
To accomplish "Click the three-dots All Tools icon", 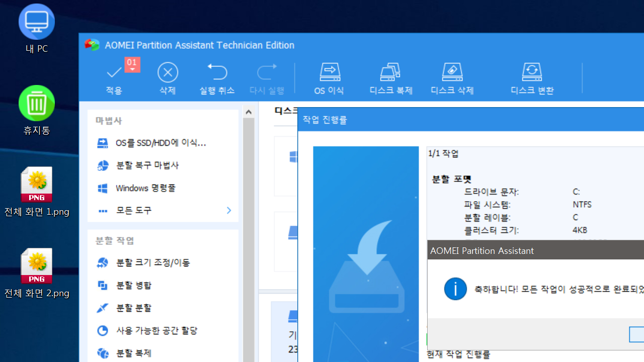I will [x=103, y=211].
